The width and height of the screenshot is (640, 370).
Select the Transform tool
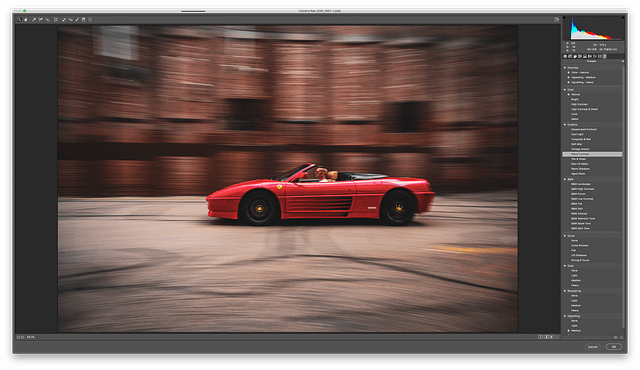[56, 20]
